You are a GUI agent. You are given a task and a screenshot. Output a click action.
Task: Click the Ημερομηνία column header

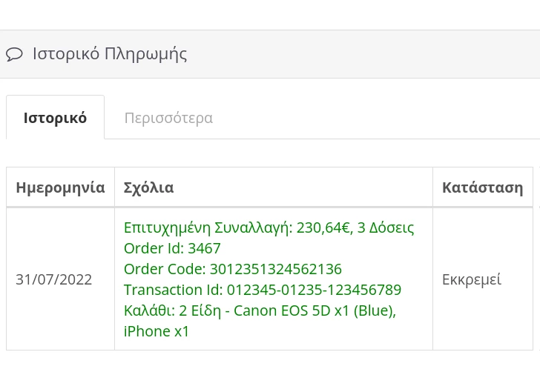pyautogui.click(x=60, y=187)
